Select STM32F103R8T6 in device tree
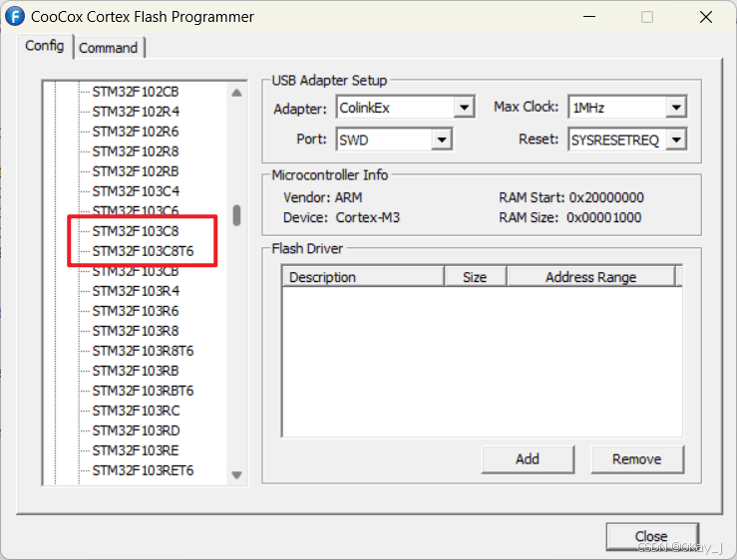Screen dimensions: 737x560 (143, 351)
